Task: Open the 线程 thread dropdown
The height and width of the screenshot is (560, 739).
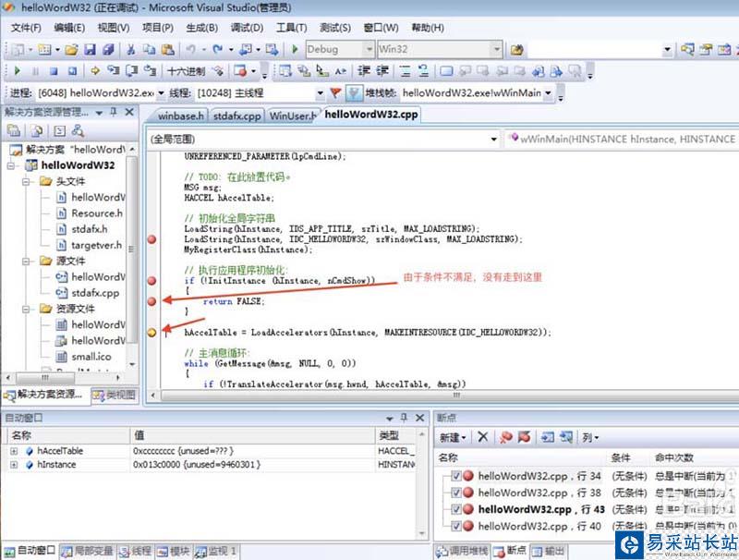Action: click(320, 92)
